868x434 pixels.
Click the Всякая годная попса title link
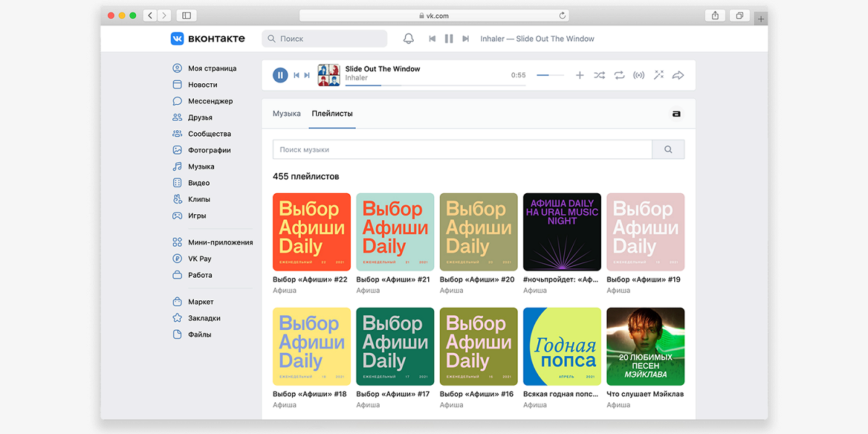coord(561,394)
